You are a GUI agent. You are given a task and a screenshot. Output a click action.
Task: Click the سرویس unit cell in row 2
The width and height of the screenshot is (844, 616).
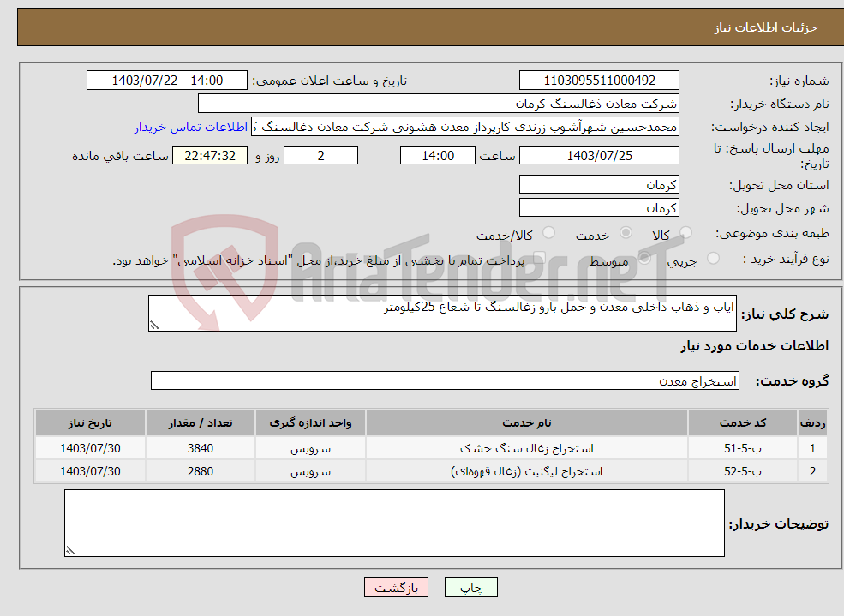tap(310, 471)
